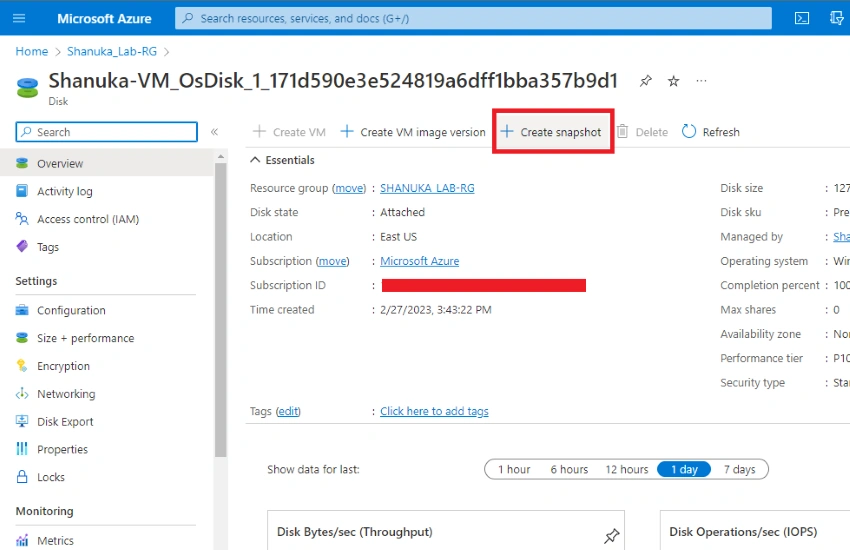The height and width of the screenshot is (550, 850).
Task: Click the Size + performance icon
Action: coord(22,338)
